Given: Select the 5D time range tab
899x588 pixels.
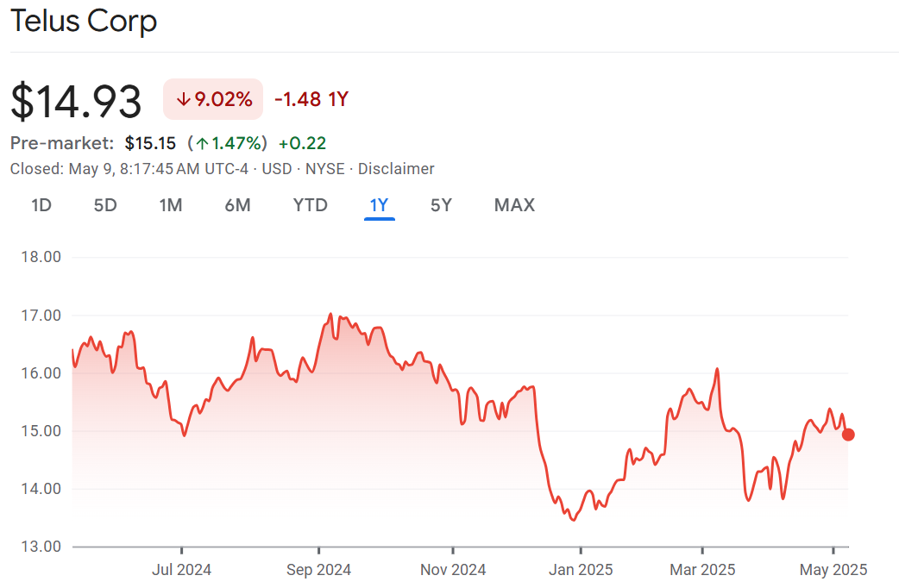Looking at the screenshot, I should point(105,205).
